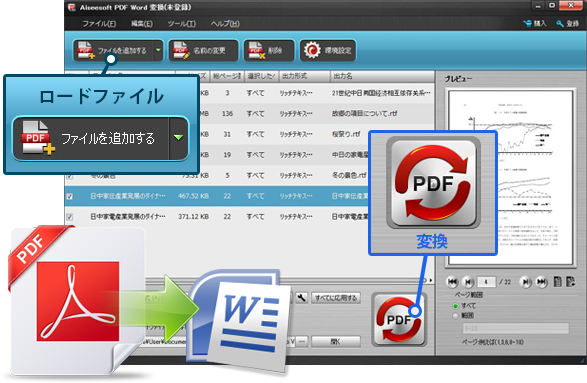
Task: Click the current page number field showing 4
Action: [x=486, y=282]
